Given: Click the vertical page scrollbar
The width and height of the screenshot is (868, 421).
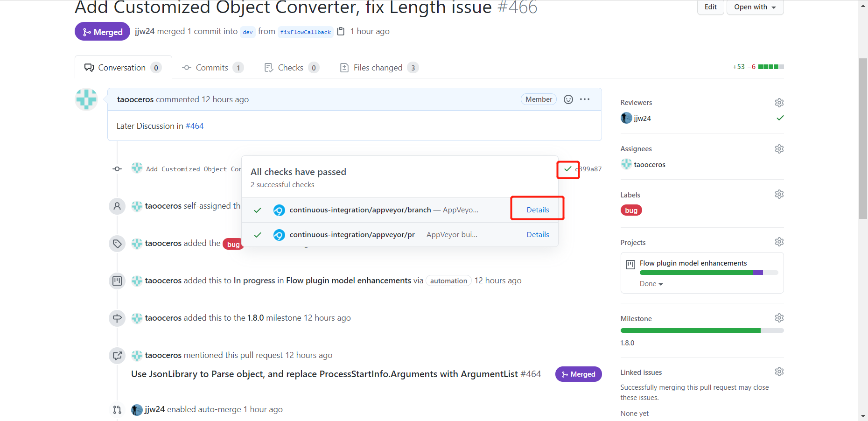Looking at the screenshot, I should (863, 139).
